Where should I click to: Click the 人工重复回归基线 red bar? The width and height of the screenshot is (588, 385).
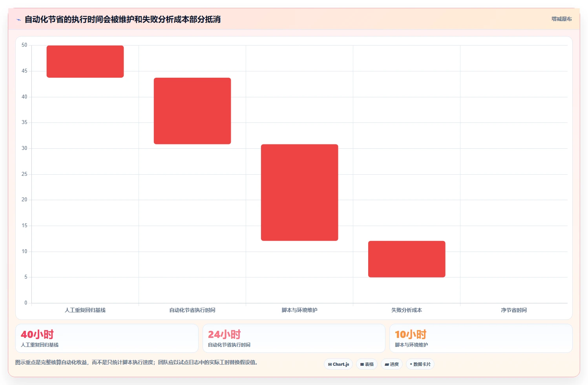click(x=85, y=62)
